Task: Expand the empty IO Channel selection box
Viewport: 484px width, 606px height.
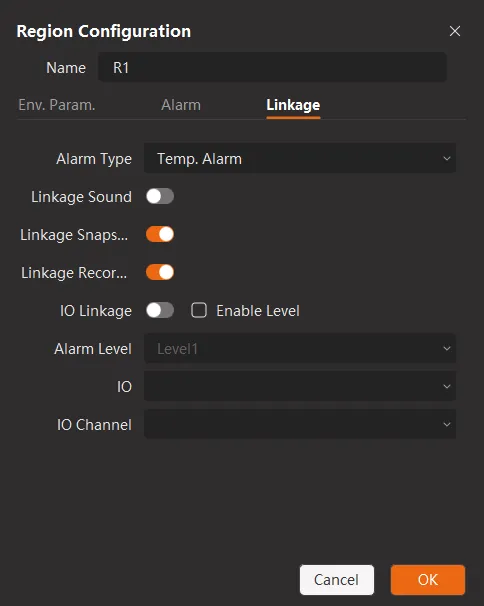Action: (x=300, y=424)
